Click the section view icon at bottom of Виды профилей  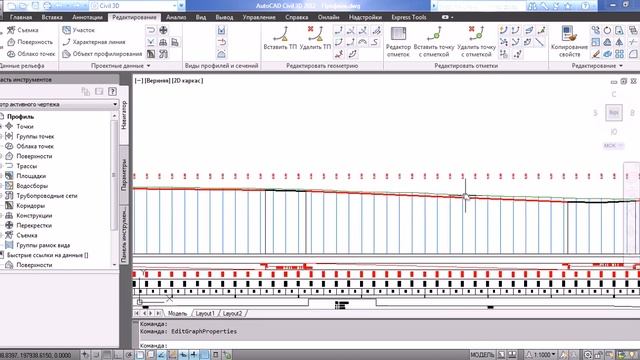pos(221,54)
